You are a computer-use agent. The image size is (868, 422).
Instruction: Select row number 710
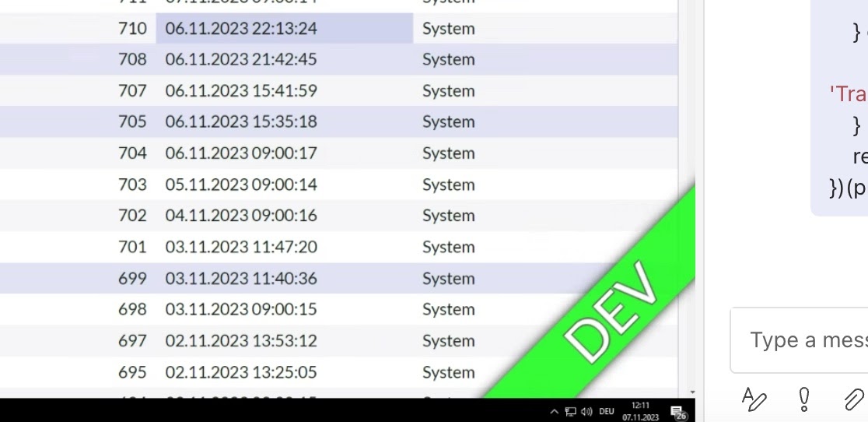click(132, 28)
